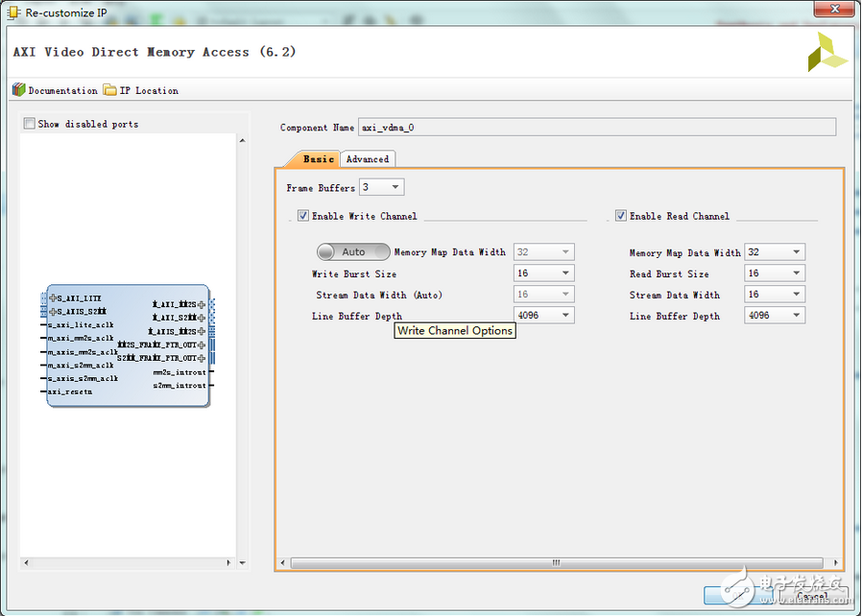Expand the S2MM_FRAME_PTR_OUT port plus icon
This screenshot has height=616, width=862.
pos(202,358)
